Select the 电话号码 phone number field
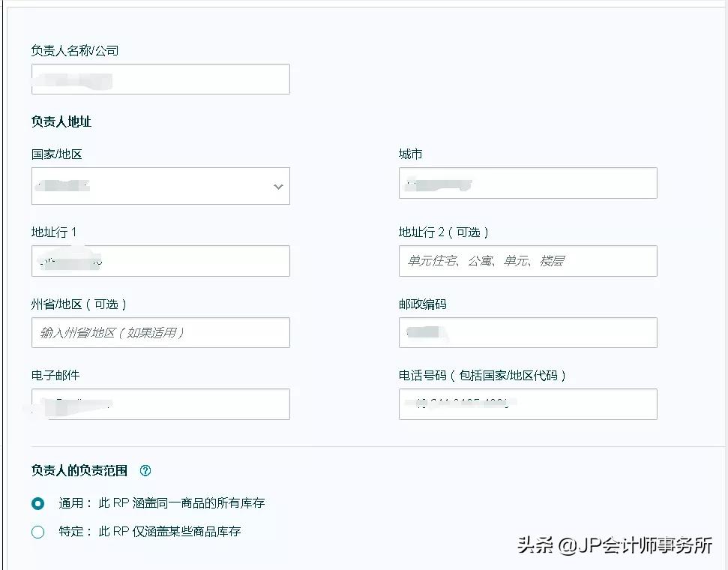The width and height of the screenshot is (728, 570). click(x=528, y=404)
